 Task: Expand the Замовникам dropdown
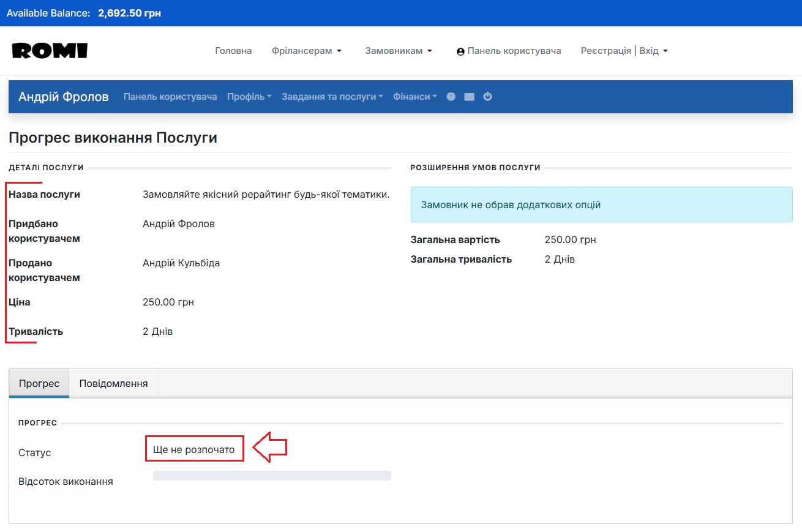coord(399,51)
